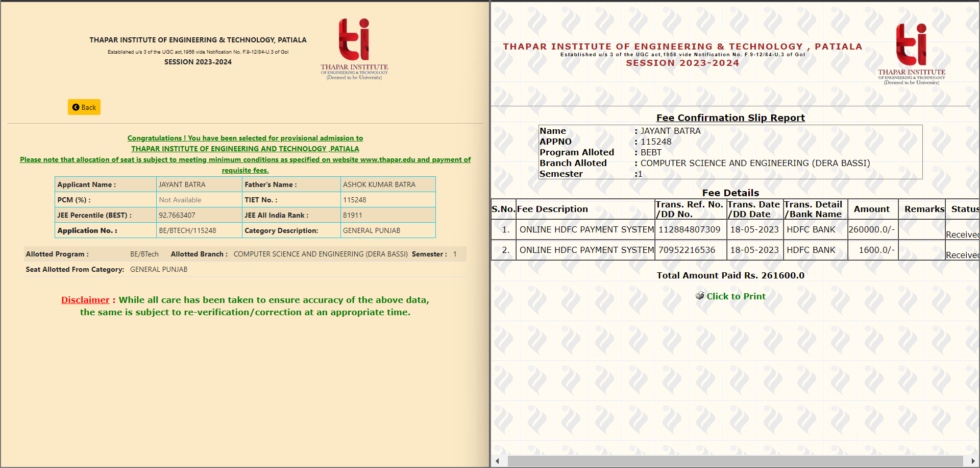
Task: Select APPNO value 115248 in fee slip
Action: coord(656,142)
